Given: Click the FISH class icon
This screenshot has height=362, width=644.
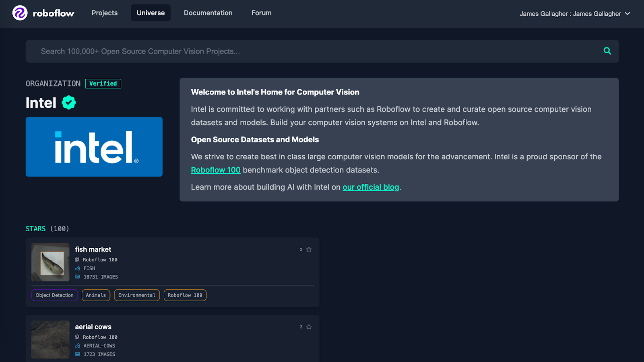Looking at the screenshot, I should pyautogui.click(x=77, y=268).
